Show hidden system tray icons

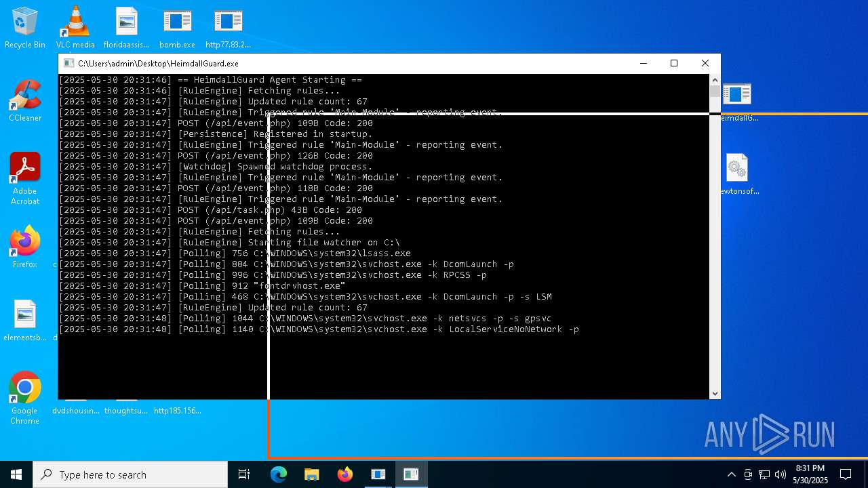(731, 474)
